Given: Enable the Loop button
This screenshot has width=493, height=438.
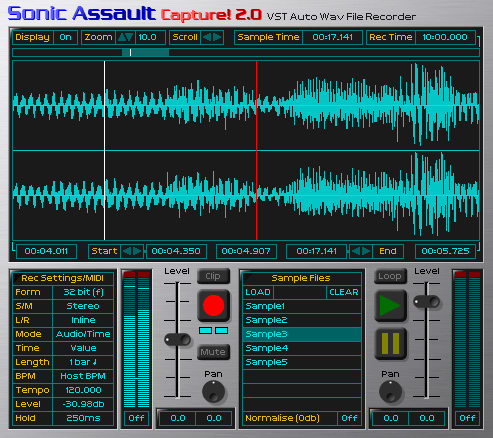Looking at the screenshot, I should coord(390,276).
